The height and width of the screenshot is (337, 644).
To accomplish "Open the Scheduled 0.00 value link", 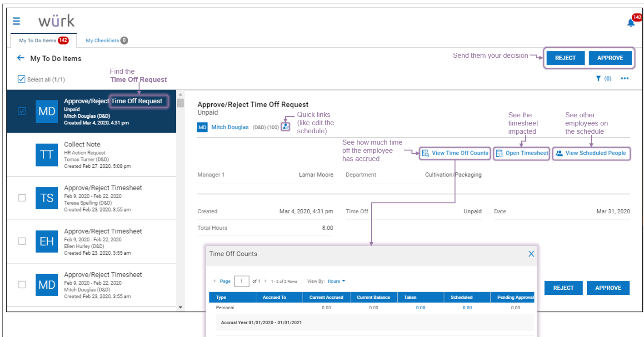I will (x=467, y=308).
